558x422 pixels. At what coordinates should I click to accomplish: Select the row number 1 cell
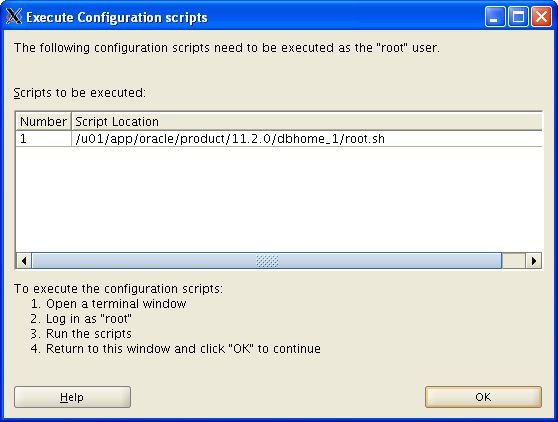pyautogui.click(x=43, y=139)
